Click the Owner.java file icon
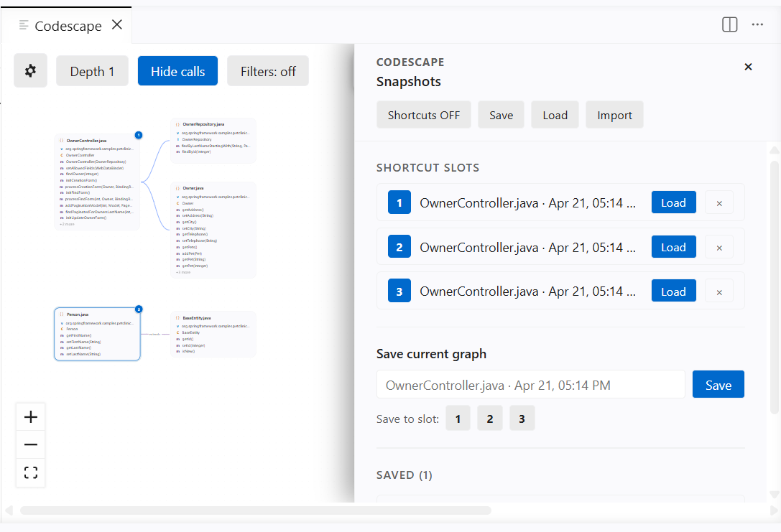The width and height of the screenshot is (781, 532). pos(177,189)
